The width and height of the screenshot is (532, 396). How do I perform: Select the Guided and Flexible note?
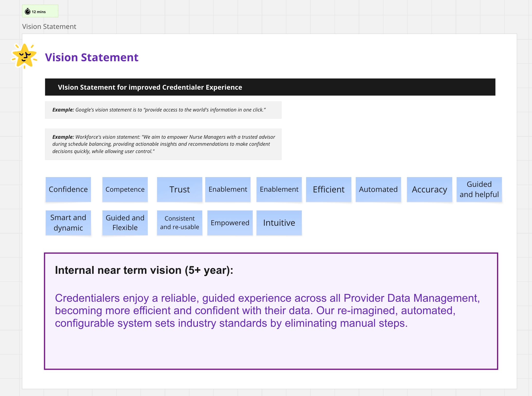click(125, 223)
